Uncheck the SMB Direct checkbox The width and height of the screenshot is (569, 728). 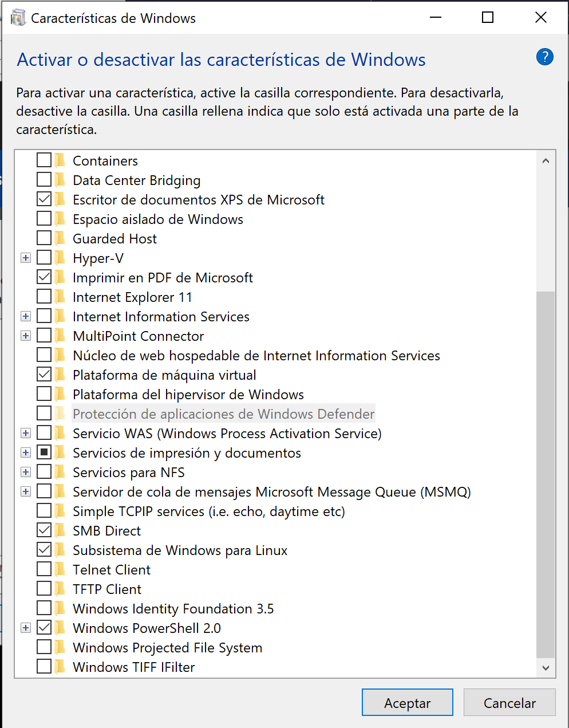44,530
